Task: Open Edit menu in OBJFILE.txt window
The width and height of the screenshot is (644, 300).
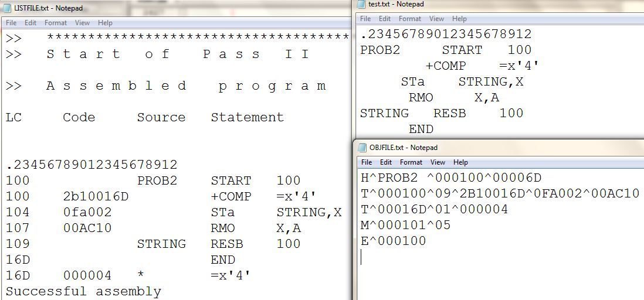Action: [386, 162]
